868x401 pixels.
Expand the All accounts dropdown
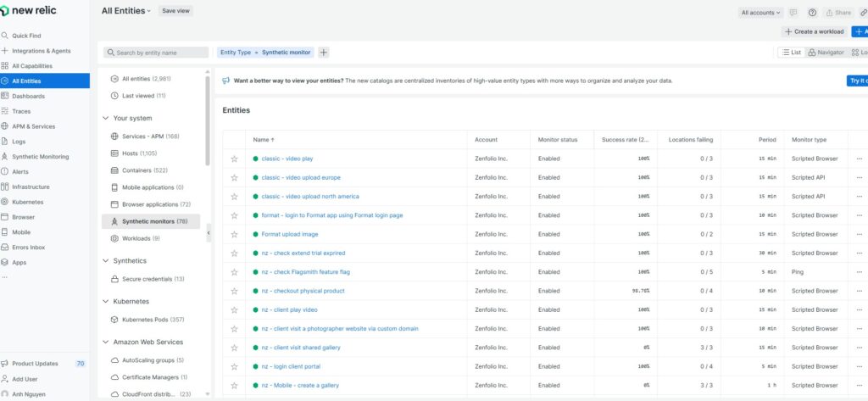point(760,13)
